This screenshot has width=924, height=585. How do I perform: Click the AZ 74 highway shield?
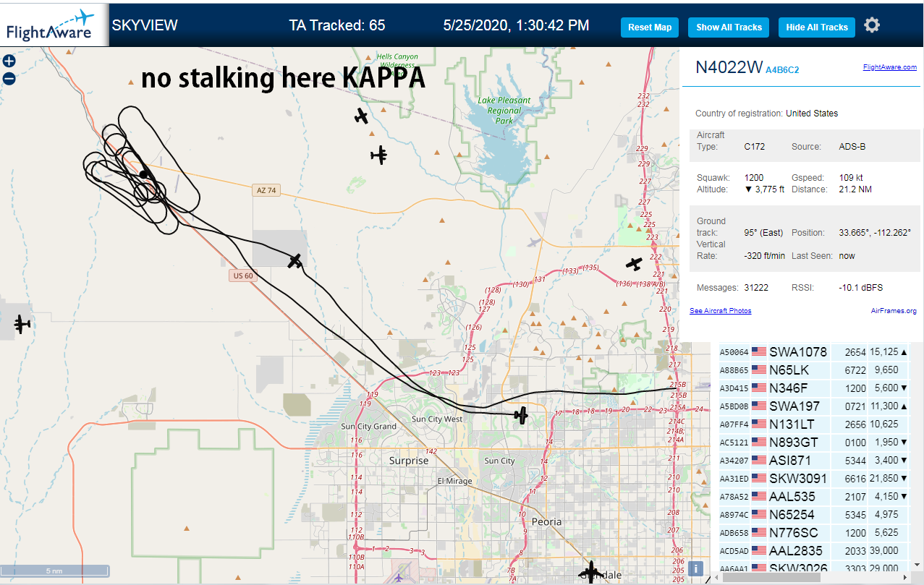point(266,190)
